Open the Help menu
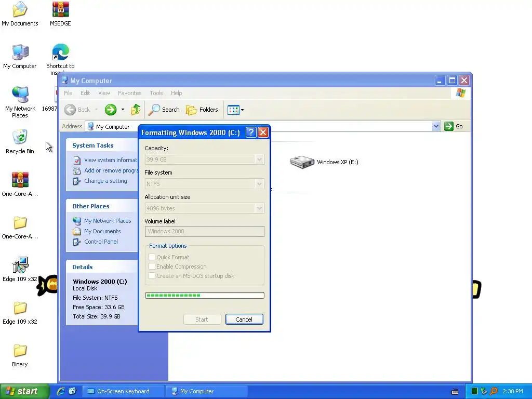The image size is (532, 399). (x=176, y=93)
